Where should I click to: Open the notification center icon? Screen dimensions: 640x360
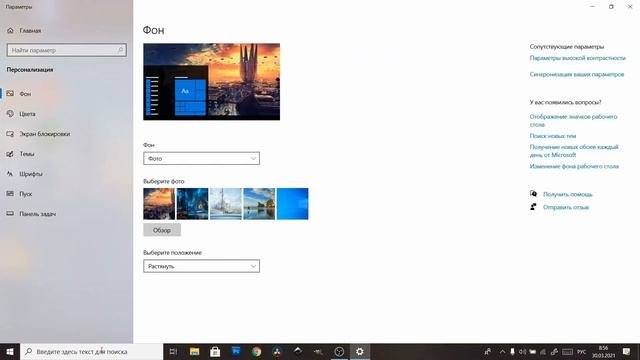(627, 352)
